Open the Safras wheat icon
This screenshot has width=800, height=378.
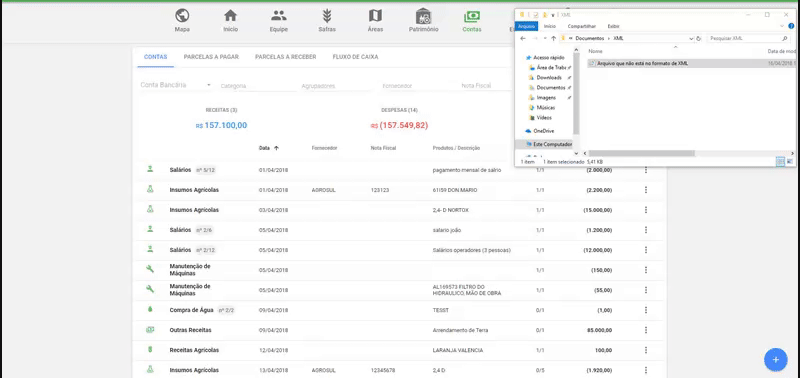pyautogui.click(x=327, y=15)
